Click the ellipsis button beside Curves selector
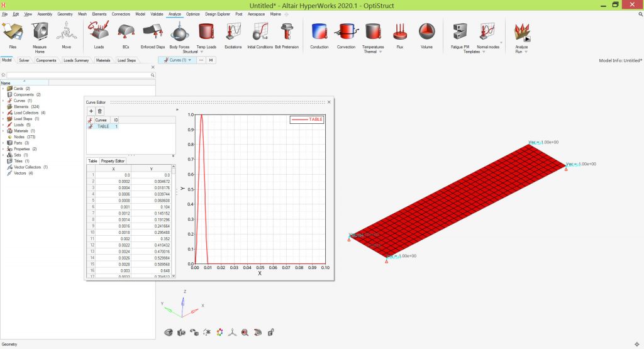Viewport: 644px width, 349px height. pyautogui.click(x=201, y=60)
